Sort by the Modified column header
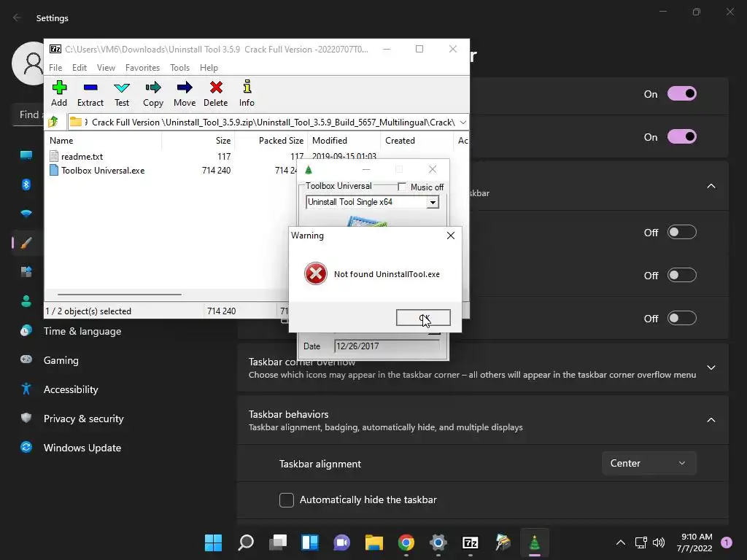This screenshot has width=747, height=560. pyautogui.click(x=344, y=141)
